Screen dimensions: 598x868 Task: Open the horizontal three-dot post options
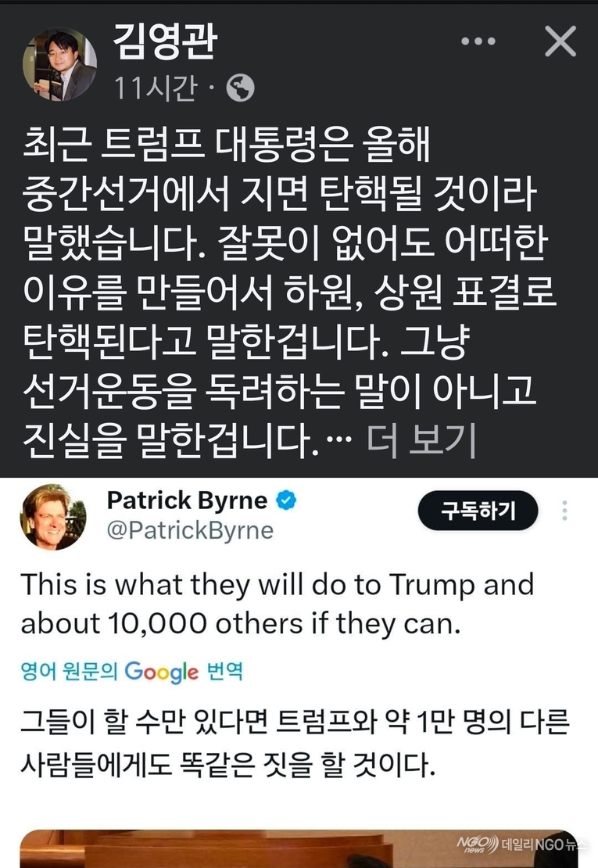(478, 41)
